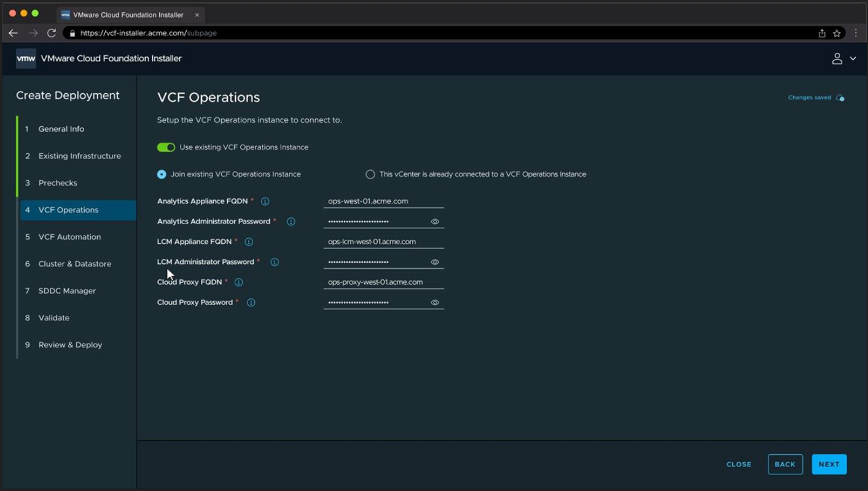Reveal the Analytics Administrator Password

[435, 222]
